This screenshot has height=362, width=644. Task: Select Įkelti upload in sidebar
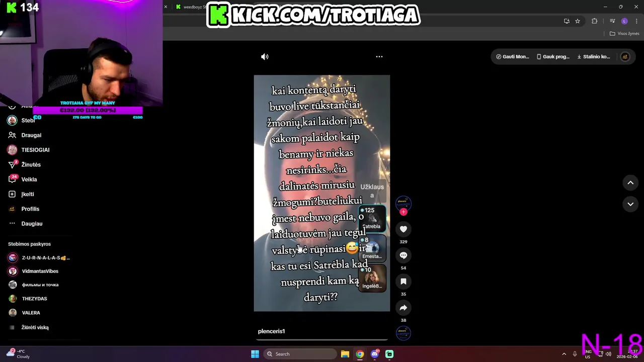(x=28, y=194)
